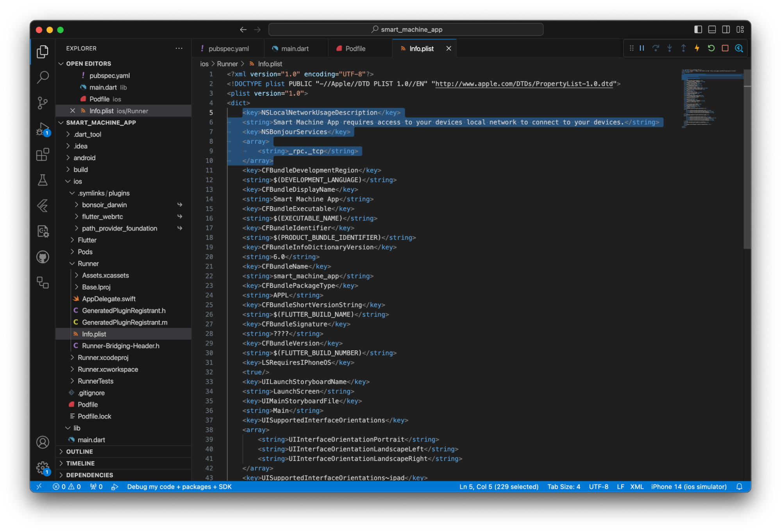Toggle the bottom panel visibility
The height and width of the screenshot is (532, 781).
click(x=712, y=29)
